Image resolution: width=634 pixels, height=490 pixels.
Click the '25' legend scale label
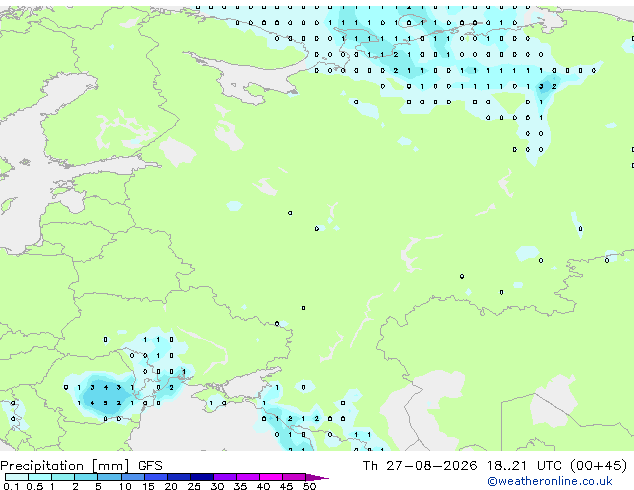click(194, 486)
